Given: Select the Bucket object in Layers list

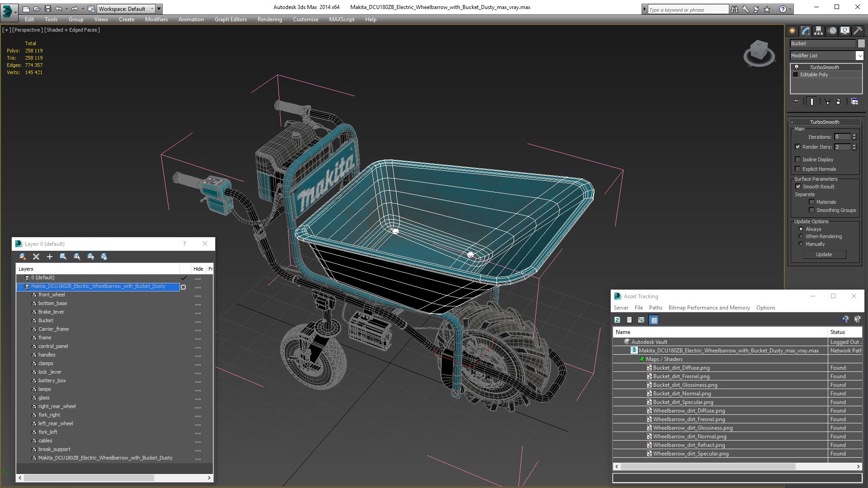Looking at the screenshot, I should pyautogui.click(x=46, y=320).
